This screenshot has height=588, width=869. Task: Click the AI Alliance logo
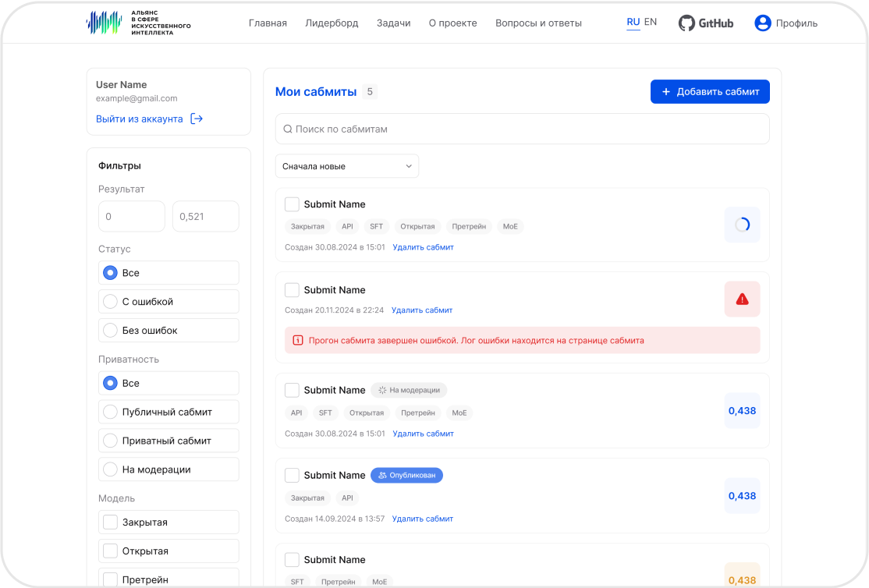tap(139, 23)
